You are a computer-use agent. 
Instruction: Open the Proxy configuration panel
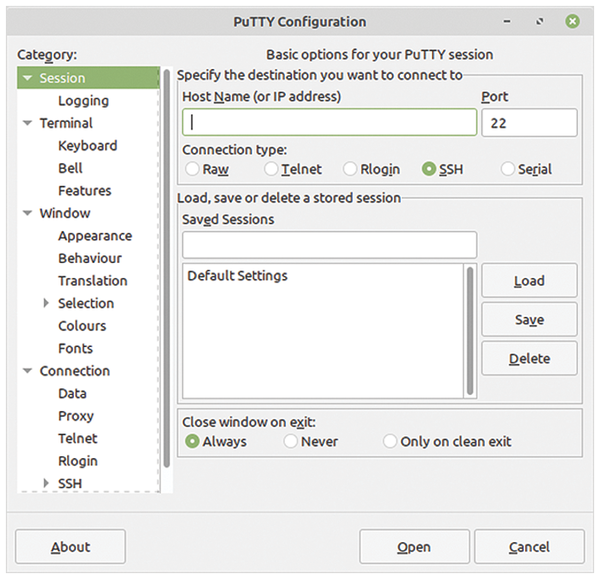pyautogui.click(x=76, y=416)
